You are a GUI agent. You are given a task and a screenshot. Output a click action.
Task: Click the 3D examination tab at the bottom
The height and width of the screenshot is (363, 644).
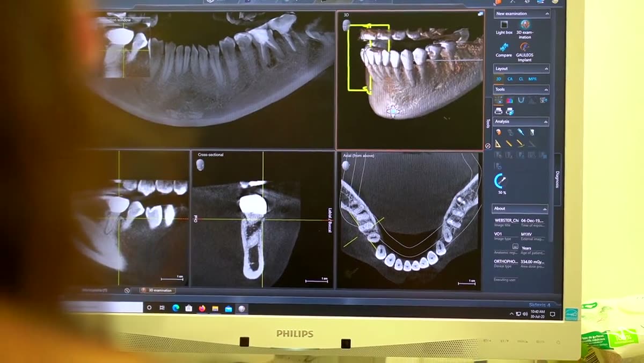pos(157,291)
